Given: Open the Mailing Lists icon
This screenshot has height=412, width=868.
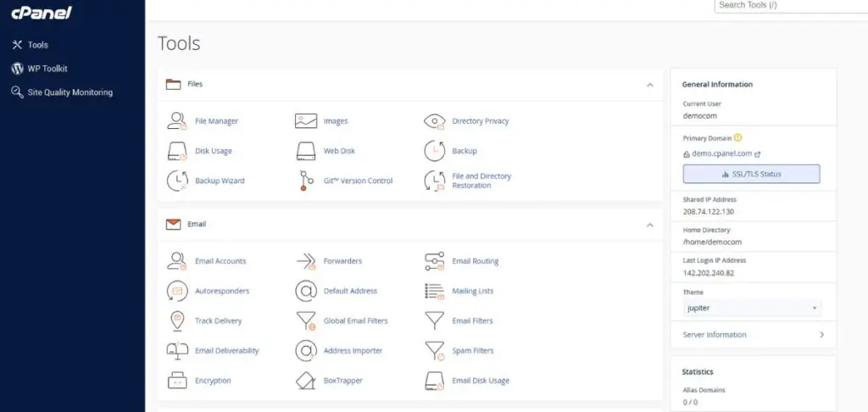Looking at the screenshot, I should [x=435, y=291].
